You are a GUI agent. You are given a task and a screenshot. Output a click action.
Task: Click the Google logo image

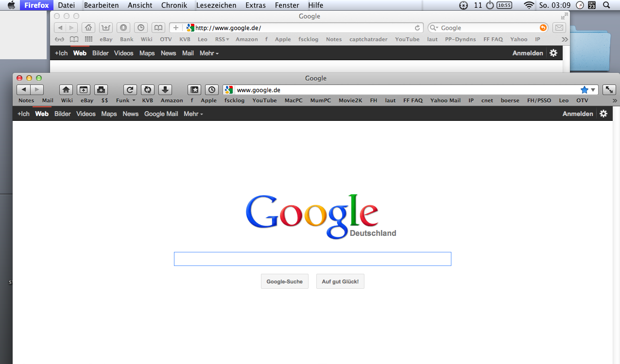(312, 216)
